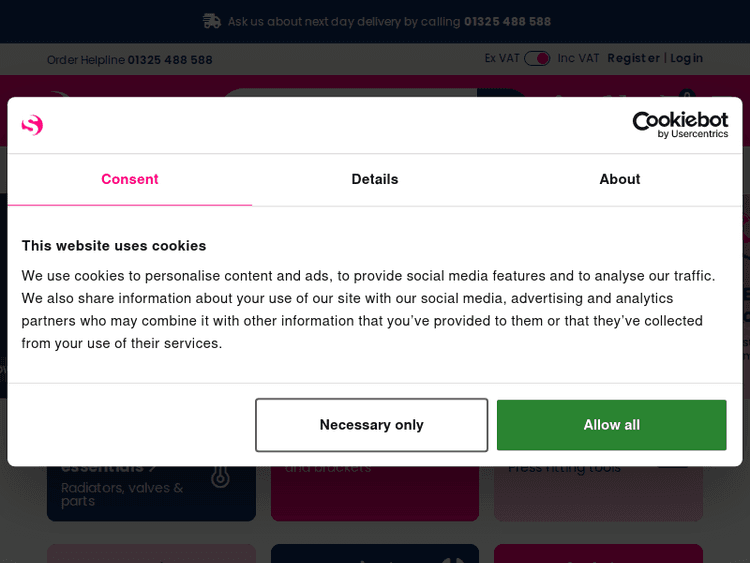
Task: Open the Cookiebot by Usercentrics logo link
Action: [679, 125]
